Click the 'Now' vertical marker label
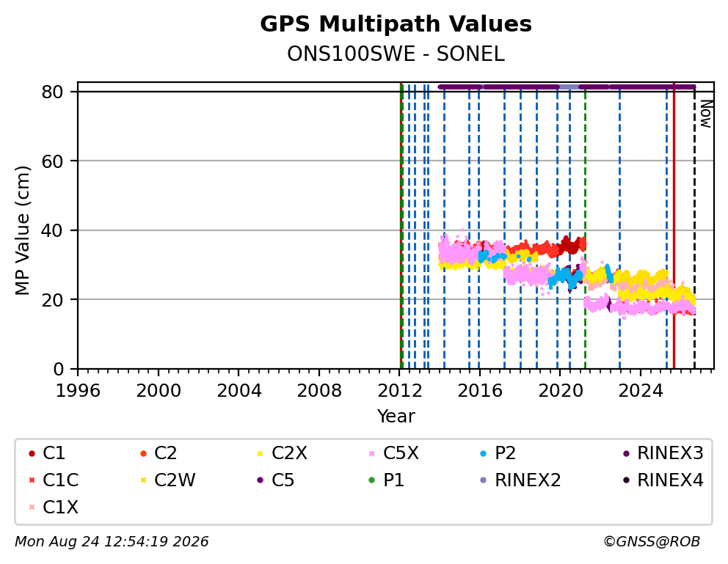This screenshot has width=728, height=564. (x=706, y=114)
